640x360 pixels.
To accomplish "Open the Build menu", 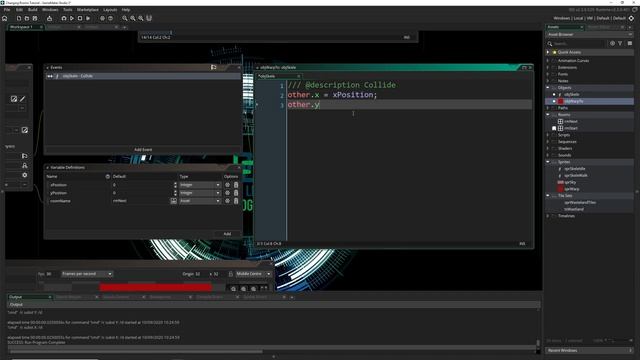I will 33,9.
